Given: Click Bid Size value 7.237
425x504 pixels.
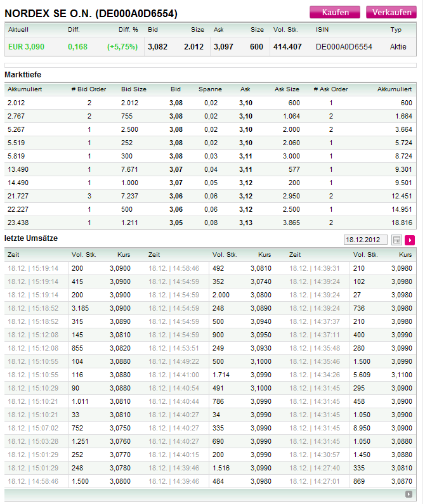Looking at the screenshot, I should pos(129,196).
